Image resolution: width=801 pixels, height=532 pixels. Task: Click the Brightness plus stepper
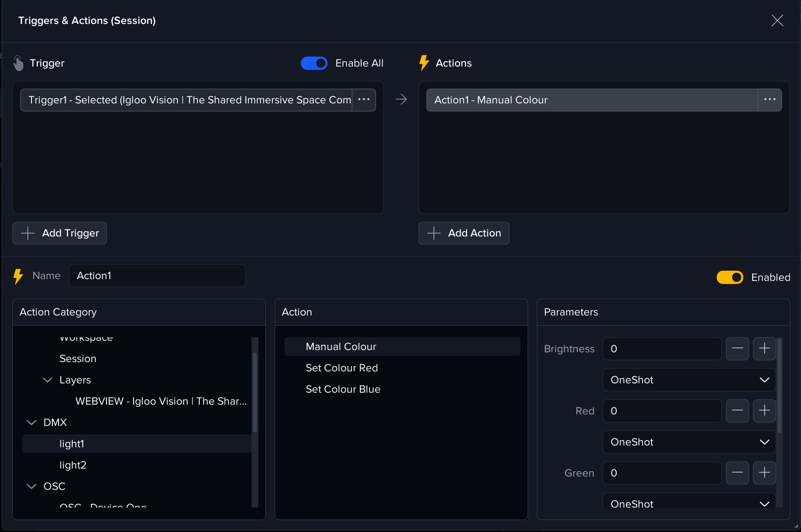point(764,349)
